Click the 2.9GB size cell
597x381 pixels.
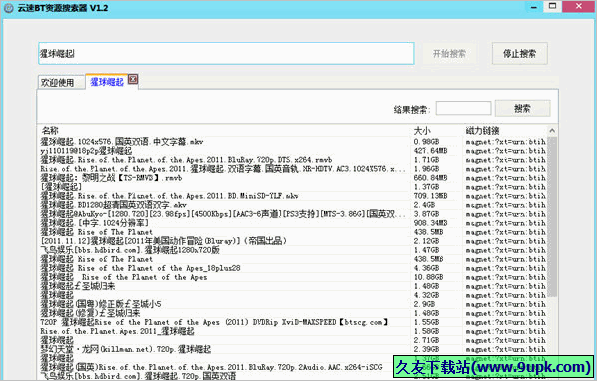pos(424,304)
